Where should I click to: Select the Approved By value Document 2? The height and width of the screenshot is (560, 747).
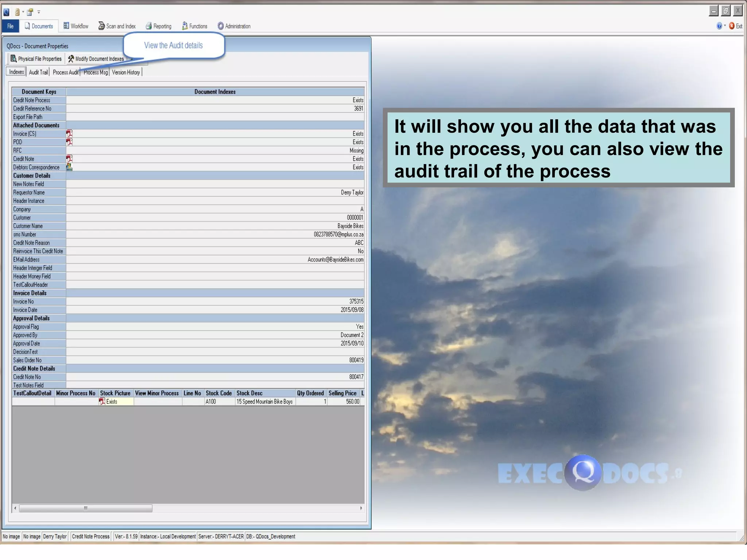coord(352,335)
